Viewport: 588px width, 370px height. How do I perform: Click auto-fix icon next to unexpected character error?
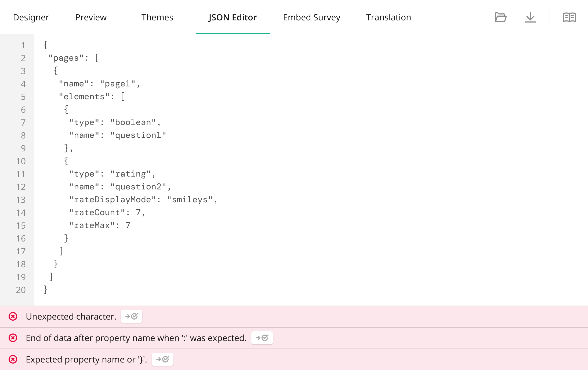132,316
